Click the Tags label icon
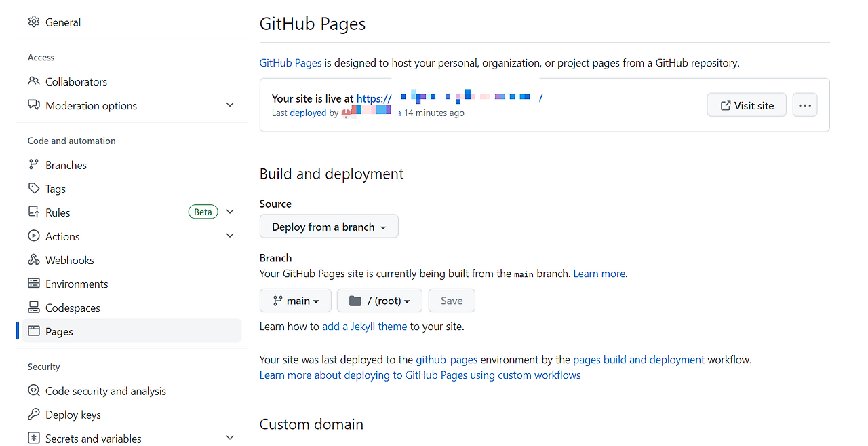 coord(34,188)
